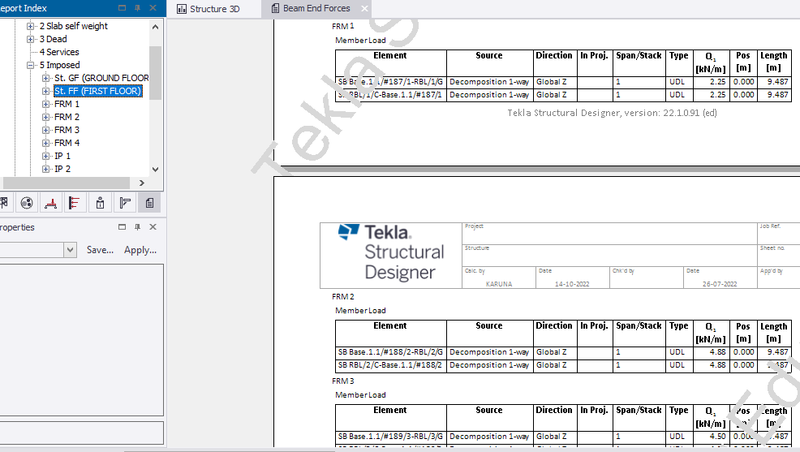Expand the IP 1 tree node
The image size is (800, 452).
(x=46, y=156)
